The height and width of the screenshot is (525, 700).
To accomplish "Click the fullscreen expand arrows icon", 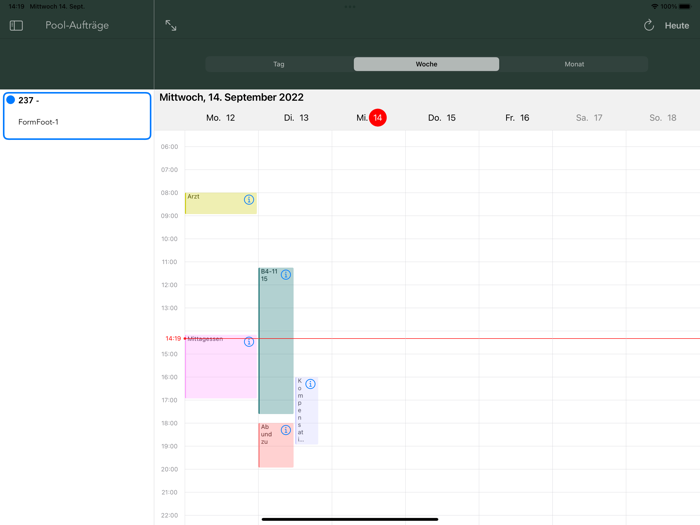I will (x=171, y=25).
